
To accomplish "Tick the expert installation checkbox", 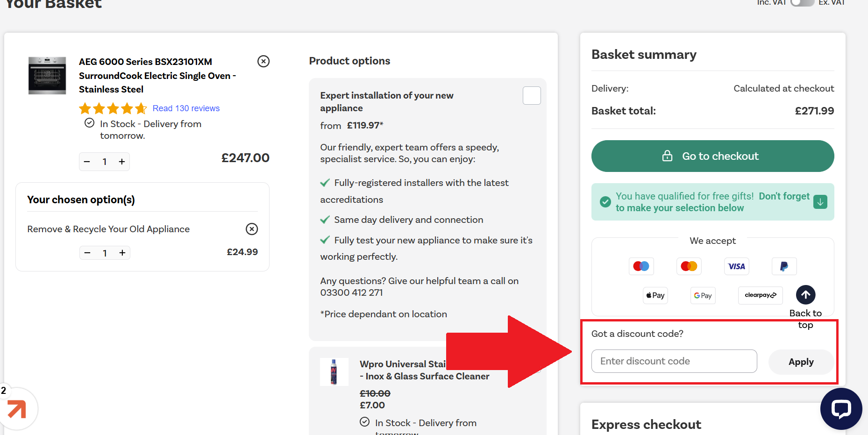I will (x=532, y=96).
